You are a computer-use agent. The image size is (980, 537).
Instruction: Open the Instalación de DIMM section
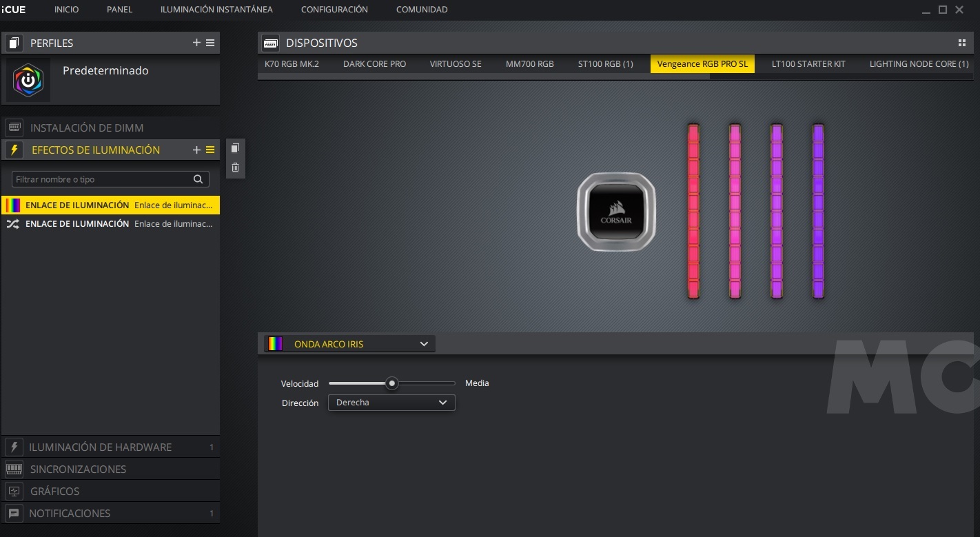tap(87, 128)
